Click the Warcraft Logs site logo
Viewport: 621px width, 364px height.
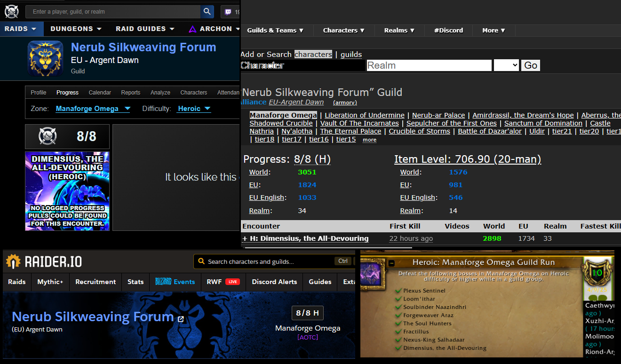click(11, 11)
